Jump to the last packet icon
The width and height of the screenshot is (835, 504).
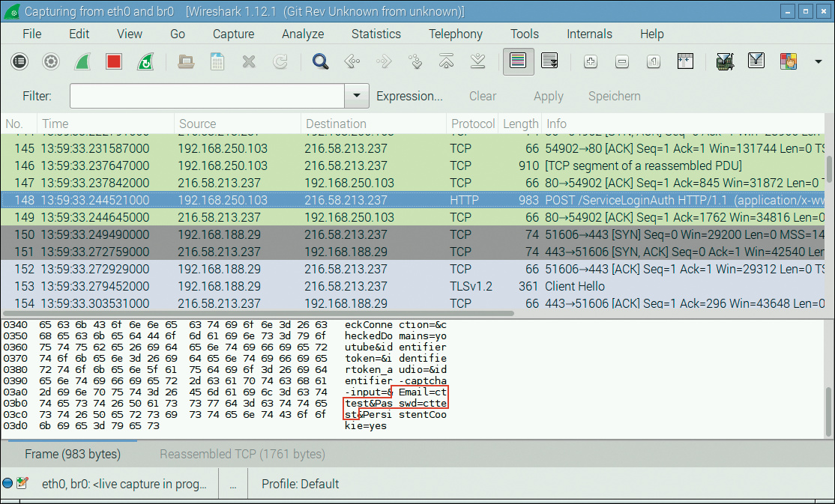[477, 61]
